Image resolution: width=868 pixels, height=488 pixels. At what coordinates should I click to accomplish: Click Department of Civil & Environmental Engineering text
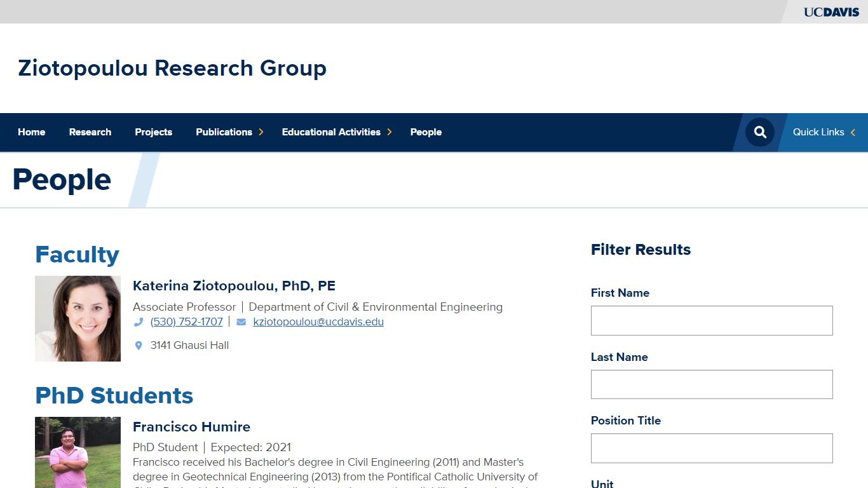[x=376, y=307]
